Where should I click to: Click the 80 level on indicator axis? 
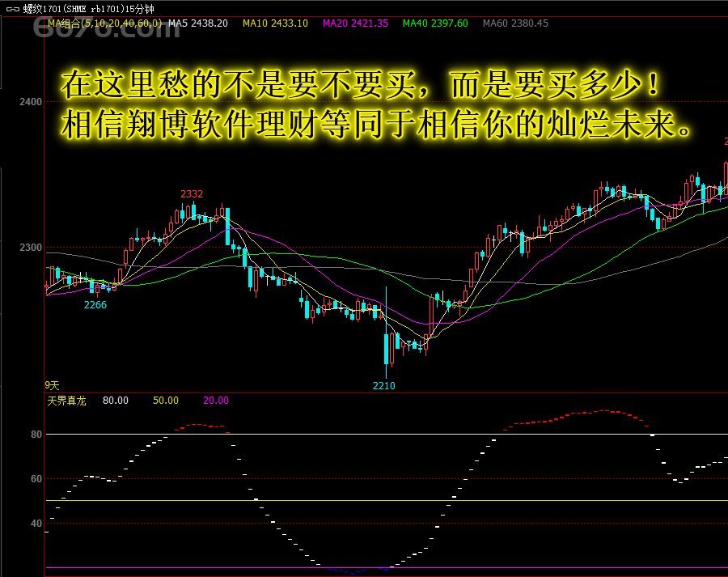coord(36,435)
